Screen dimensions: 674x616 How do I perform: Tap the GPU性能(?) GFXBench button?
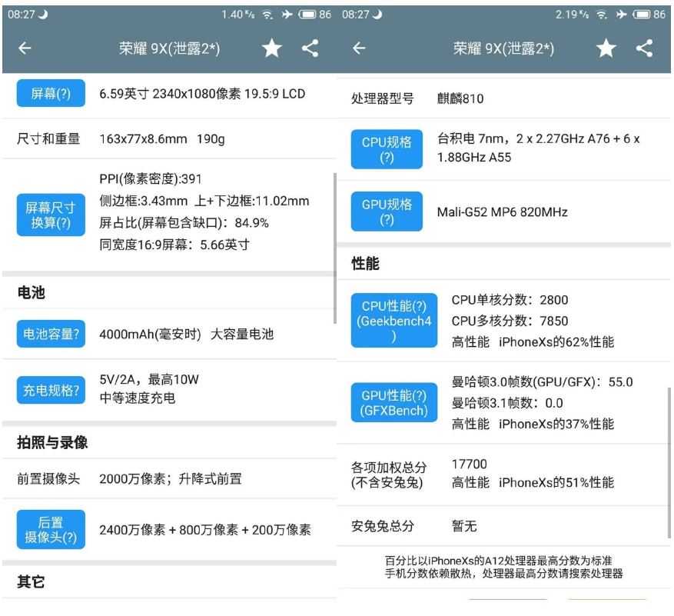pyautogui.click(x=394, y=403)
